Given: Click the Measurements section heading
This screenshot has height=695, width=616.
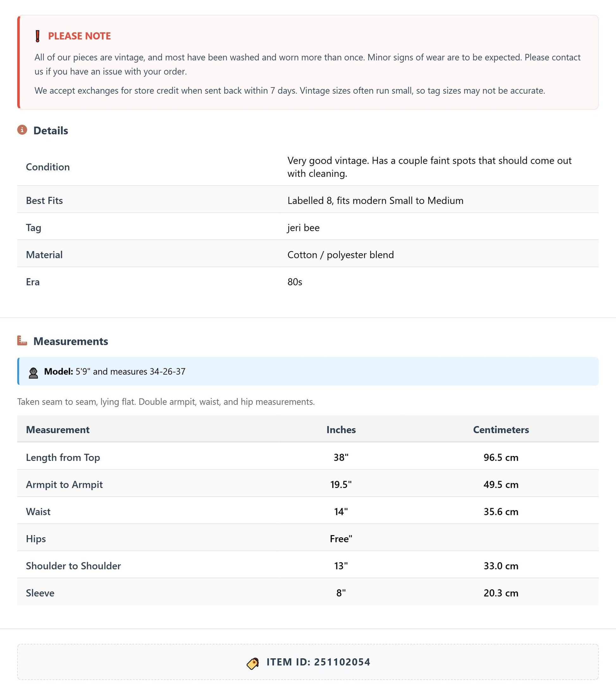Looking at the screenshot, I should (x=71, y=341).
